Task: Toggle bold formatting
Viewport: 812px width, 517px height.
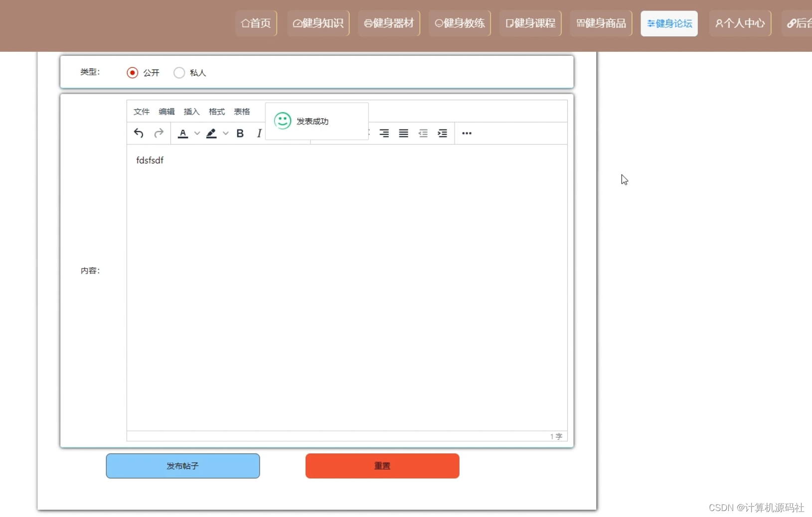Action: point(240,133)
